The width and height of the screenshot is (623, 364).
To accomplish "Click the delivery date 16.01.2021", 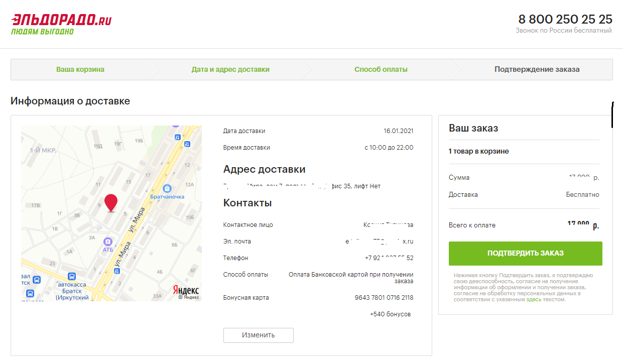I will [399, 131].
